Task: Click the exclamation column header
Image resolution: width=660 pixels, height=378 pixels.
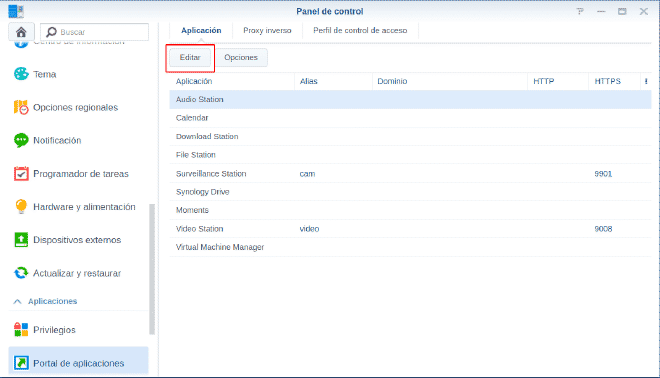Action: (x=646, y=81)
